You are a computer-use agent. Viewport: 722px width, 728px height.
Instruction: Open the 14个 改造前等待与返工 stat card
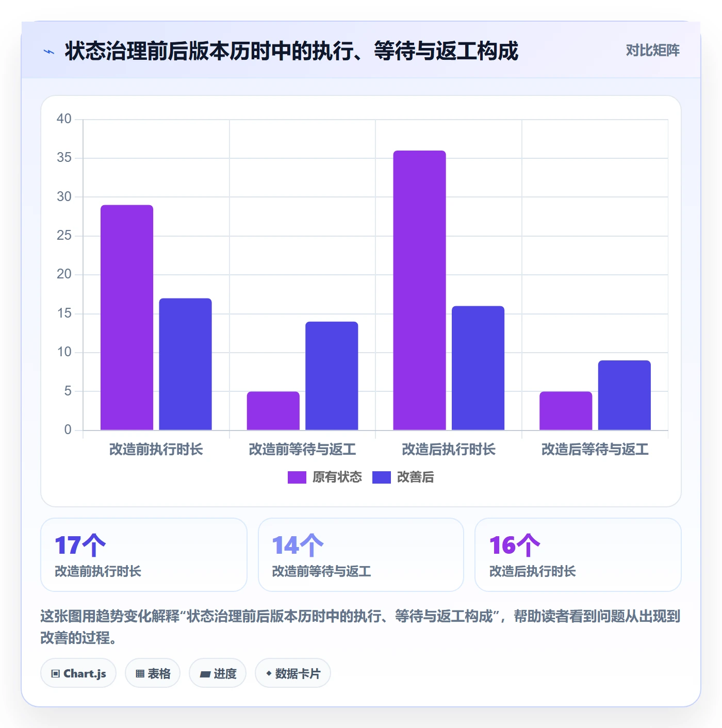point(361,555)
